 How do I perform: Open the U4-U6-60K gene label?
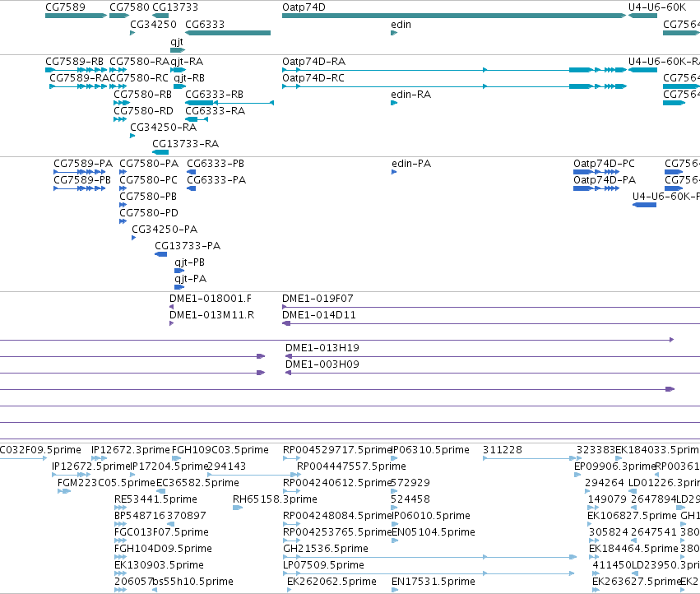point(656,7)
